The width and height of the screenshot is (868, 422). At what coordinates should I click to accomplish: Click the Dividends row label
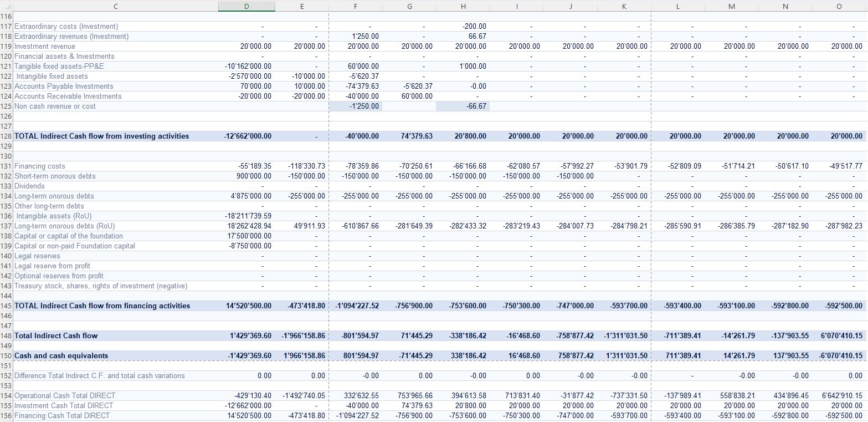pyautogui.click(x=32, y=186)
